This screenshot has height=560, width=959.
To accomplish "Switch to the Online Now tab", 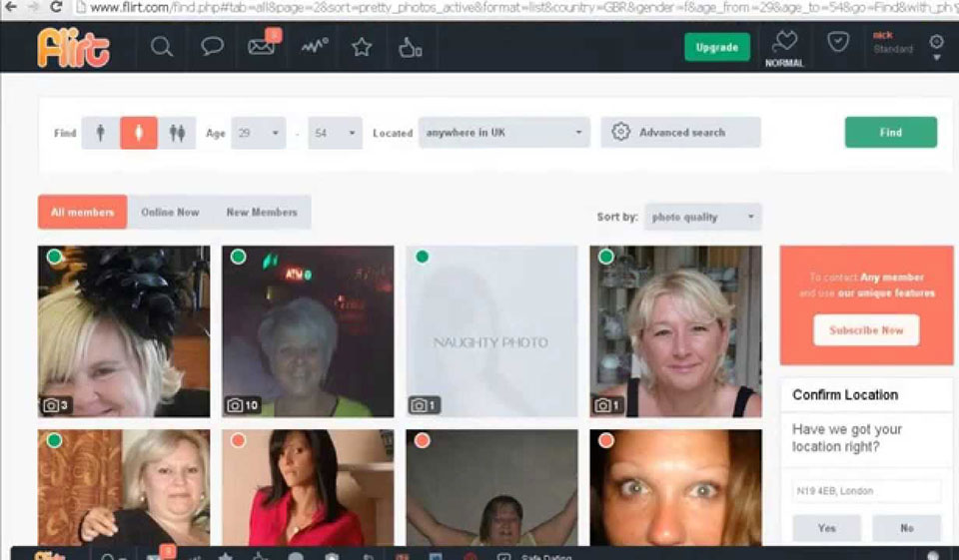I will click(170, 212).
